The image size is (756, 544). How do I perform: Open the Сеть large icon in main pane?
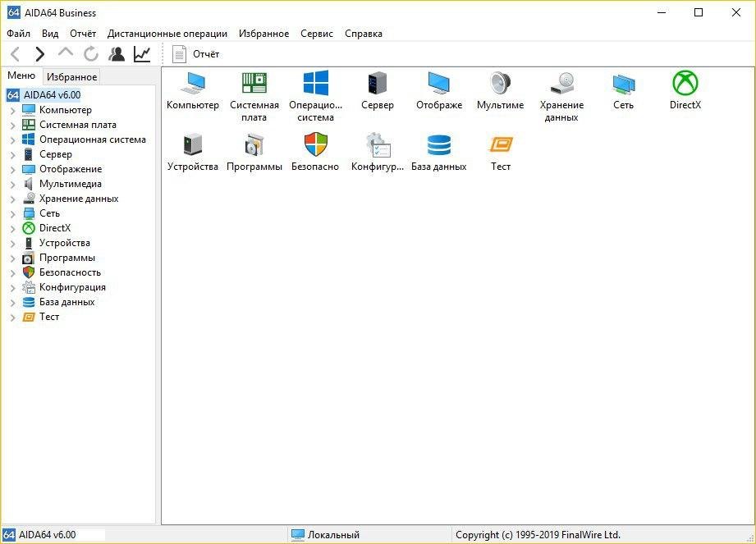[x=623, y=84]
